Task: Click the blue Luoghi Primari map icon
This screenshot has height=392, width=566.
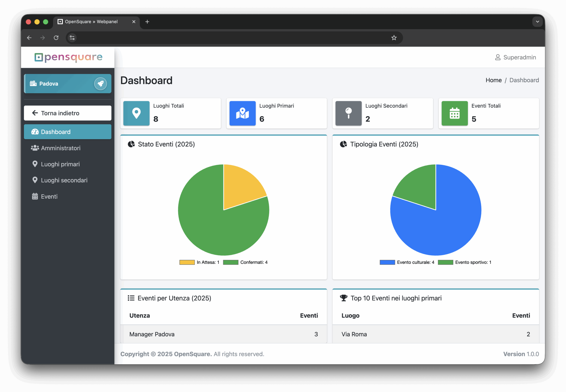Action: (x=242, y=113)
